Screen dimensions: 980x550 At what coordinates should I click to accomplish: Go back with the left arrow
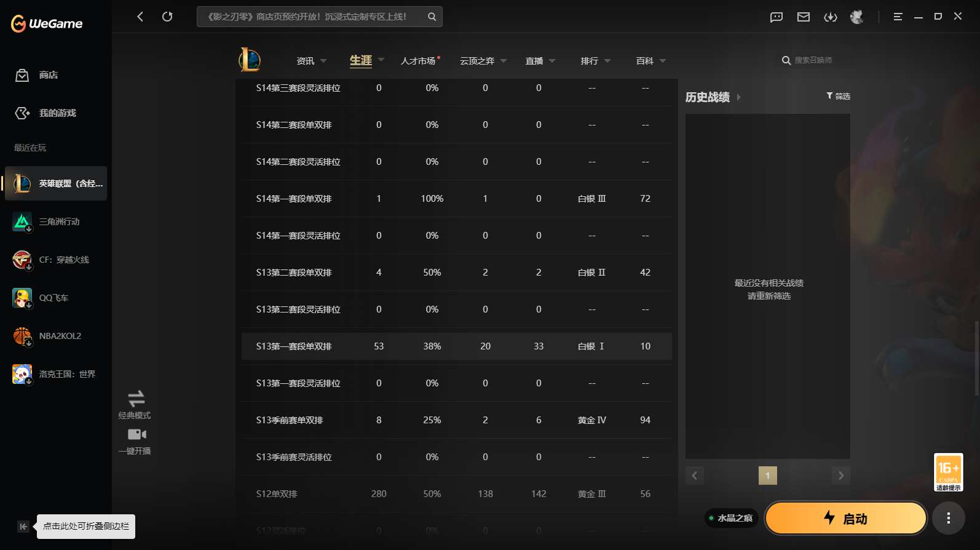pos(140,17)
